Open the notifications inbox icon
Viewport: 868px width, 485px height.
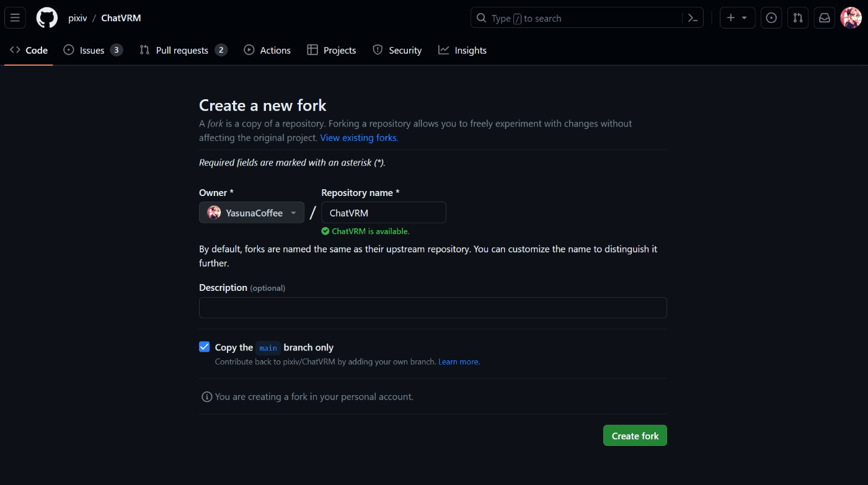(825, 18)
